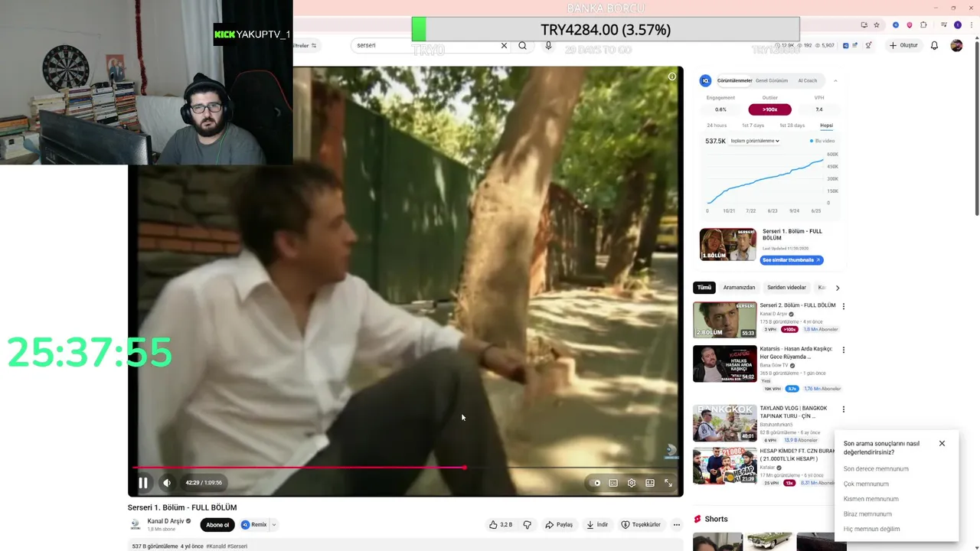Image resolution: width=980 pixels, height=551 pixels.
Task: Open HESAP KİMDE video thumbnail
Action: pyautogui.click(x=724, y=466)
